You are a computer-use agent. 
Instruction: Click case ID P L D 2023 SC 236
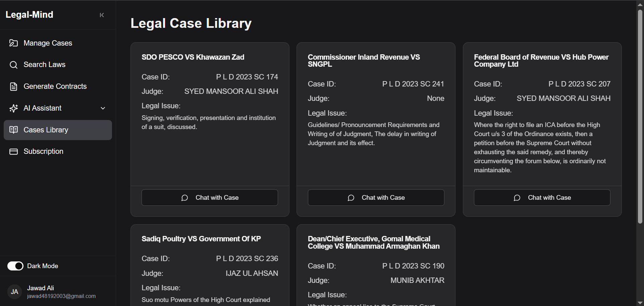(247, 259)
